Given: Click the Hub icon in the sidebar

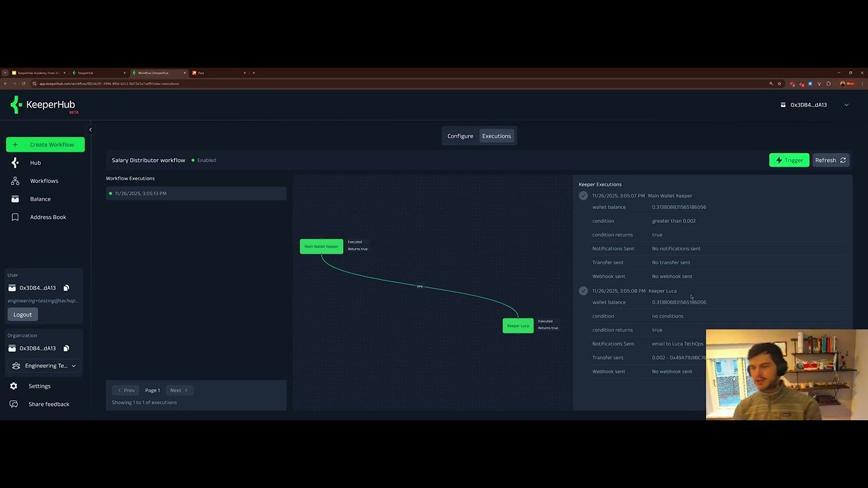Looking at the screenshot, I should click(x=15, y=163).
